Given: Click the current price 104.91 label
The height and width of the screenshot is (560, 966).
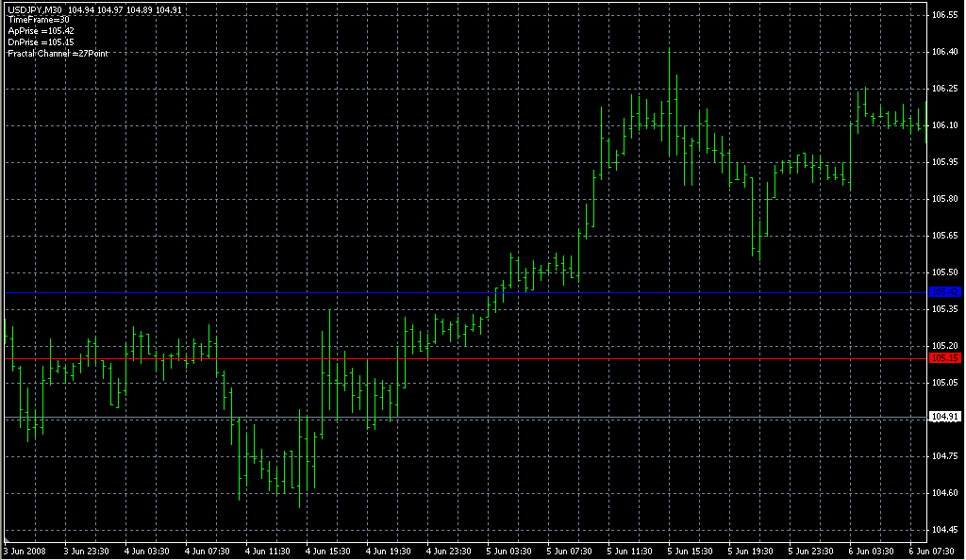Looking at the screenshot, I should coord(944,417).
